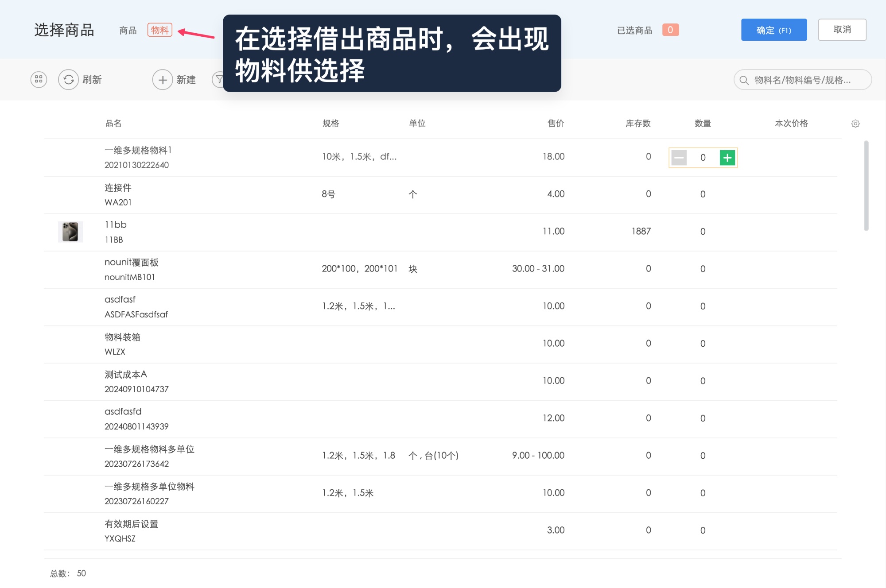
Task: Click the 新建 plus icon to create item
Action: pos(163,80)
